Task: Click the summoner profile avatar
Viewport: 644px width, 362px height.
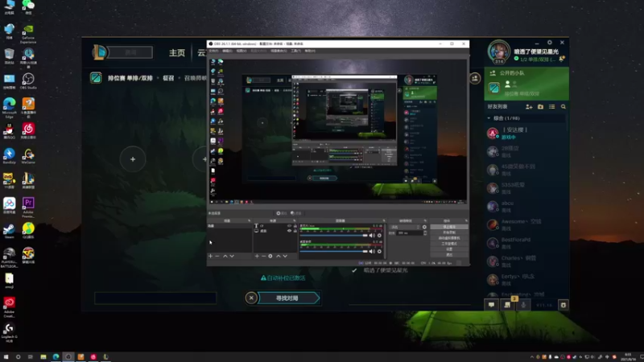Action: [x=498, y=51]
